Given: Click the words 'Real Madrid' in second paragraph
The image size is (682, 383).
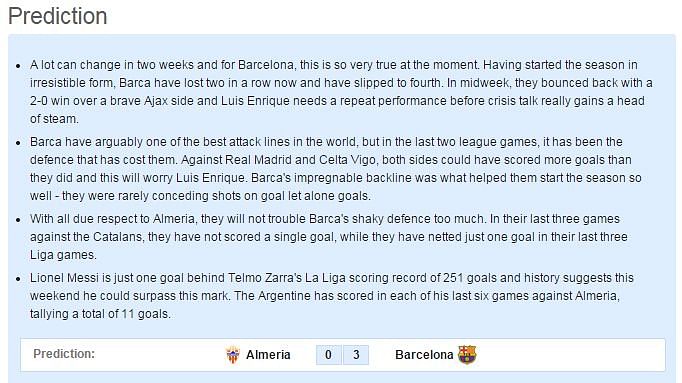Looking at the screenshot, I should point(258,160).
